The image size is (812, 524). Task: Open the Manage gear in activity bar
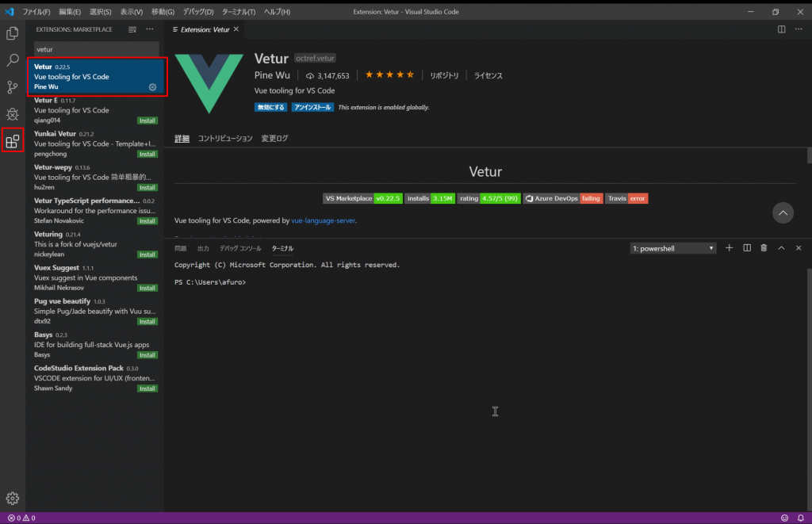13,498
